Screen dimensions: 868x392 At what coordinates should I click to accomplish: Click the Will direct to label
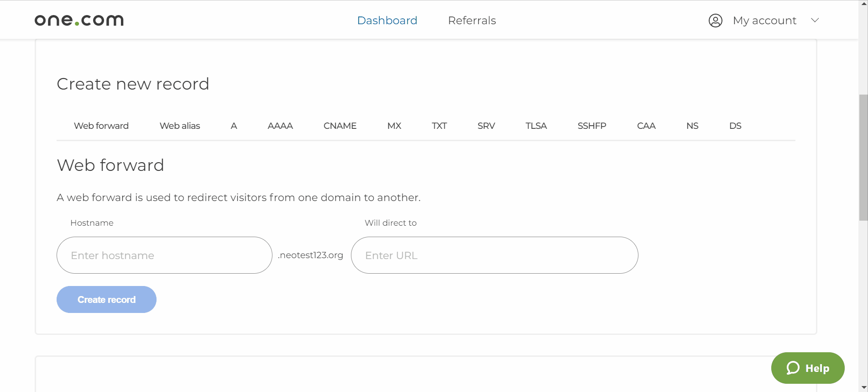point(391,223)
